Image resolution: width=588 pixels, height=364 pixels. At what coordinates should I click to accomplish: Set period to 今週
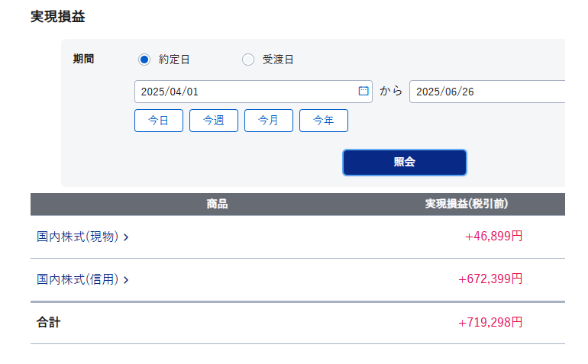coord(214,121)
